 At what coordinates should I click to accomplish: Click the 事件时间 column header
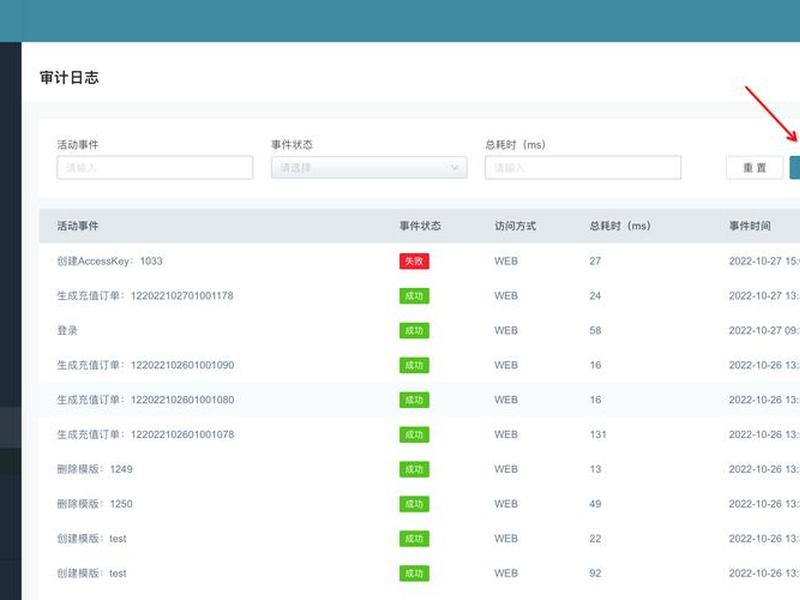pyautogui.click(x=749, y=226)
